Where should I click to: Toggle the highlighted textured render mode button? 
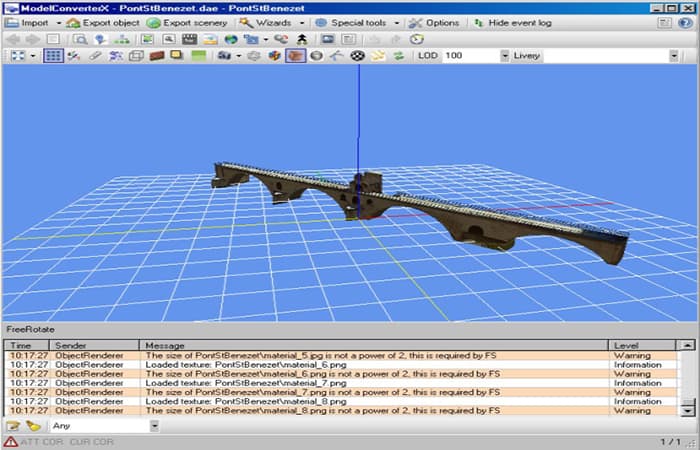[x=295, y=56]
